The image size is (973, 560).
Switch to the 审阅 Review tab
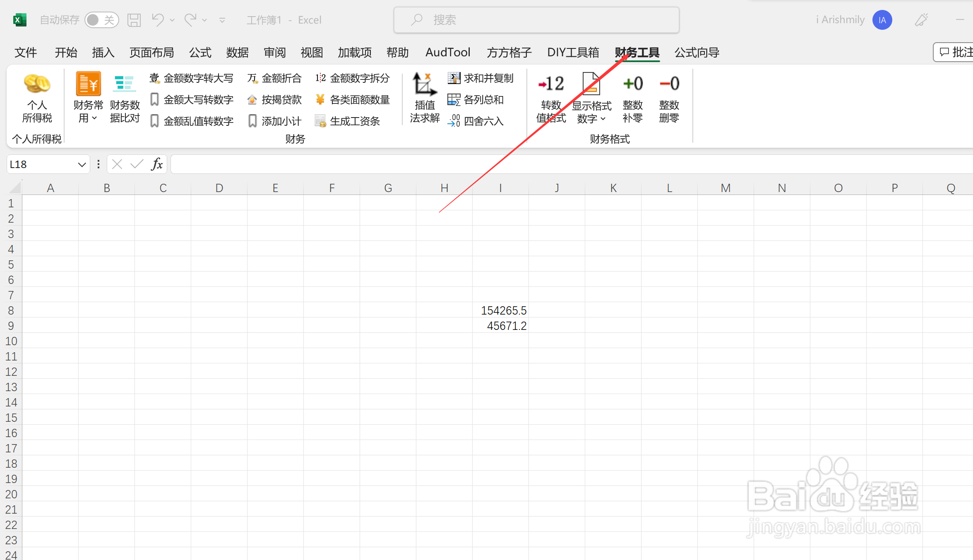(x=275, y=53)
